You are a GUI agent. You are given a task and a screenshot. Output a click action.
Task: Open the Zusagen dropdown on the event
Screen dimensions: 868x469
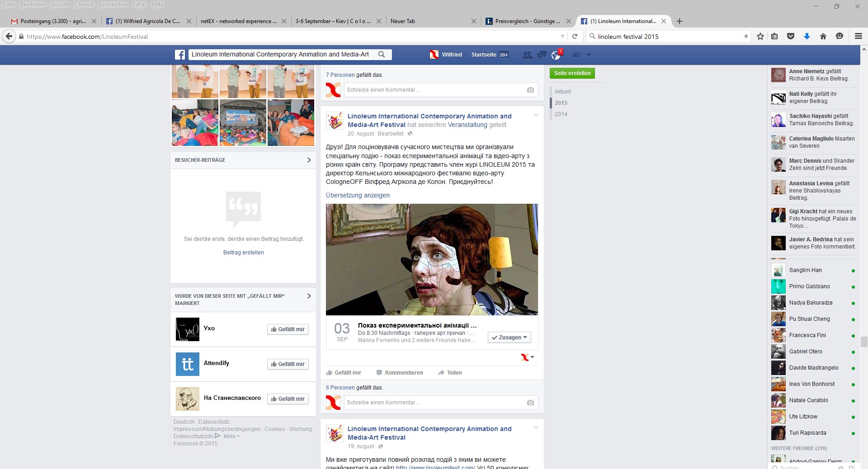point(509,338)
